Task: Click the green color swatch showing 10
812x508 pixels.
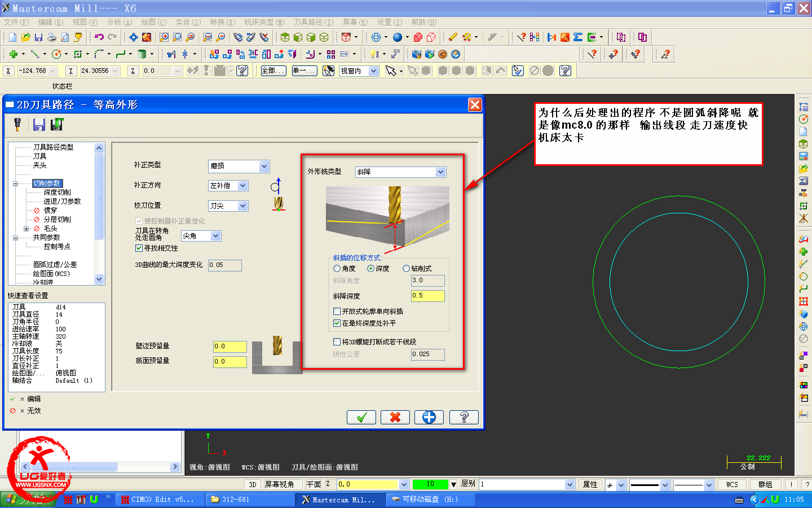Action: (x=430, y=484)
